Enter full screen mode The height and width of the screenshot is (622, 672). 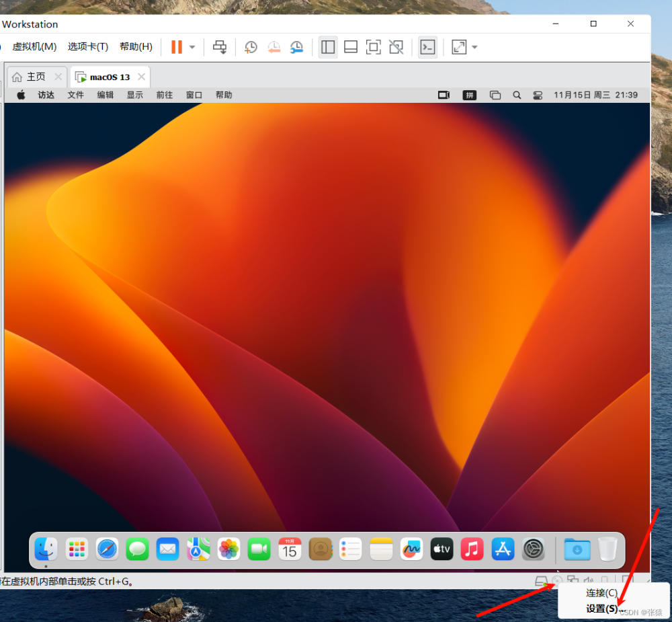pos(373,47)
